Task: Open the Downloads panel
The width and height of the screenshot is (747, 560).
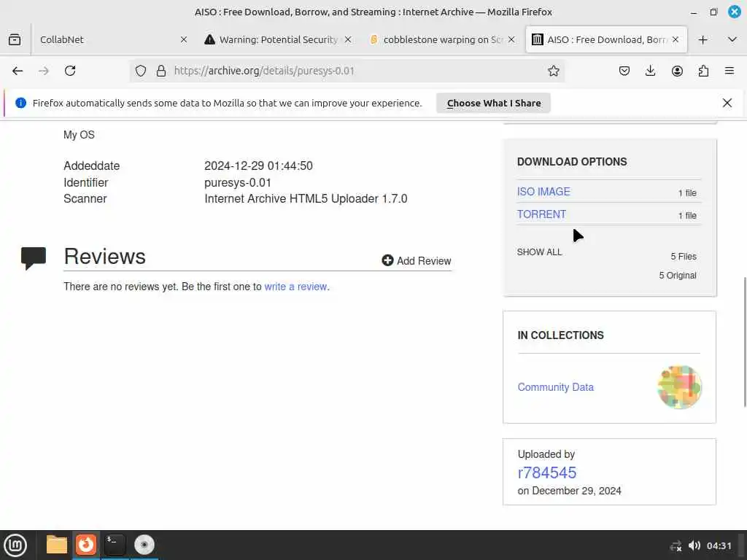Action: (x=650, y=71)
